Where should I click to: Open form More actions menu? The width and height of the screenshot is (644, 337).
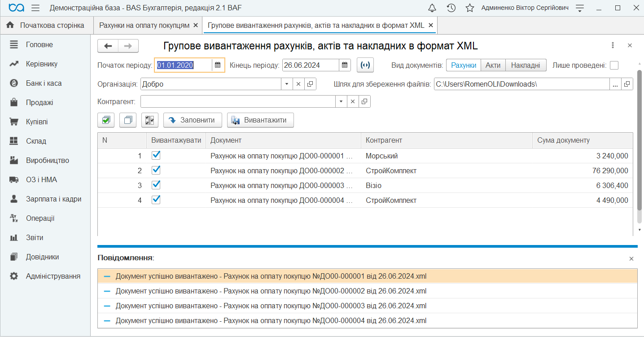pyautogui.click(x=613, y=45)
